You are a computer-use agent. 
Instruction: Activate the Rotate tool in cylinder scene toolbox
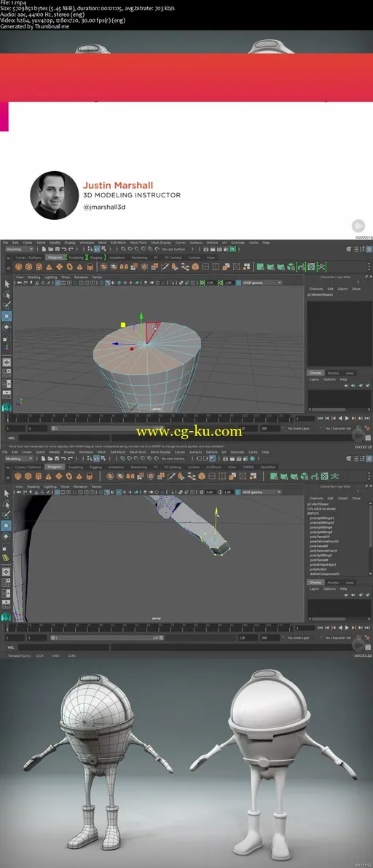[x=7, y=327]
